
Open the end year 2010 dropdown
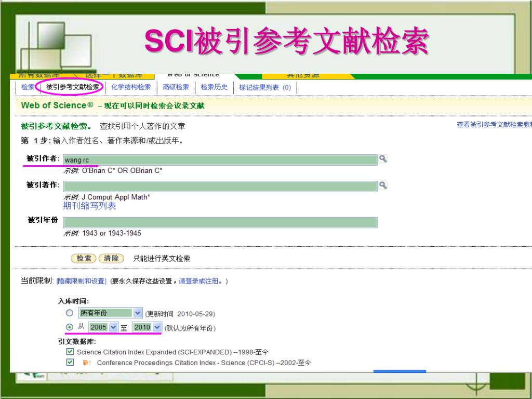pyautogui.click(x=147, y=327)
